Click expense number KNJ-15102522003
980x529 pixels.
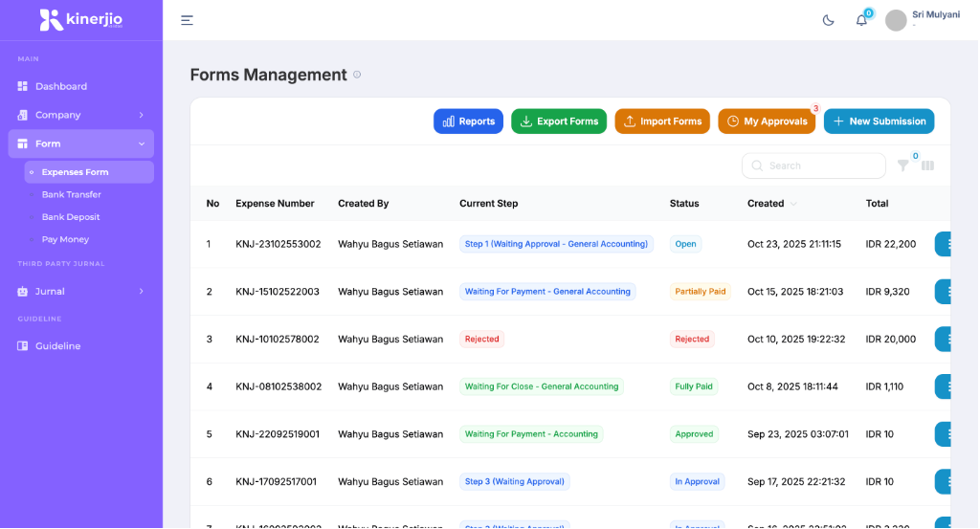[x=278, y=292]
